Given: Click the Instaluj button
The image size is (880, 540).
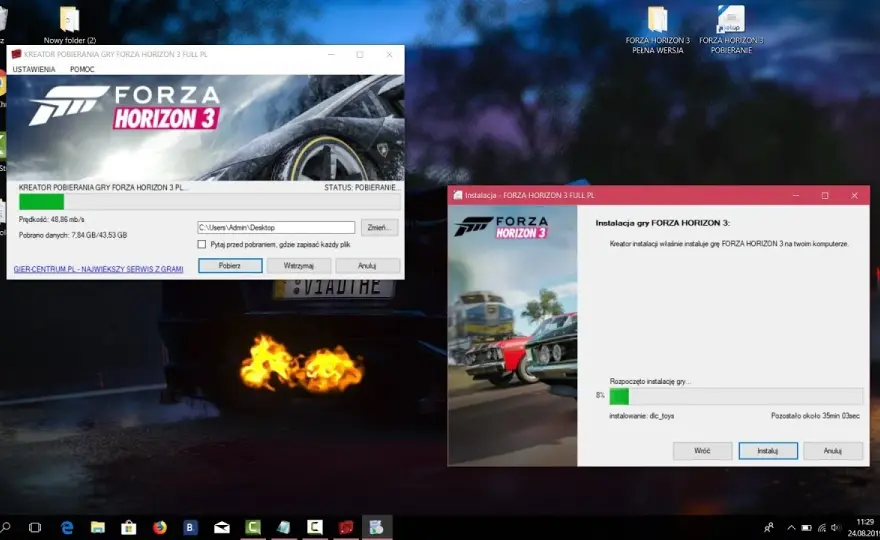Looking at the screenshot, I should click(768, 451).
